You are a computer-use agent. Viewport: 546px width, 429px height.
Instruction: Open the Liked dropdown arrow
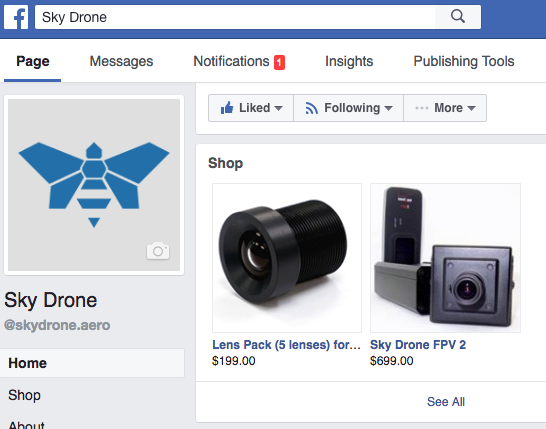[278, 108]
